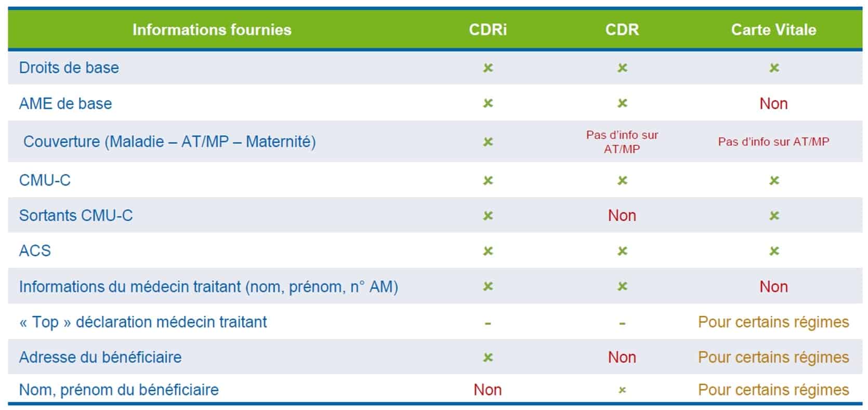Select the CDRi column header
Viewport: 868px width, 410px height.
click(x=488, y=30)
